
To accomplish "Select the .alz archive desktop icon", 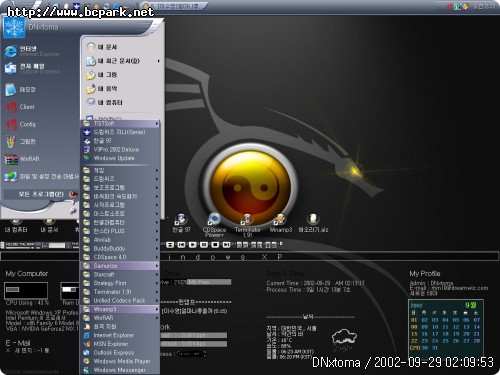I will (313, 223).
